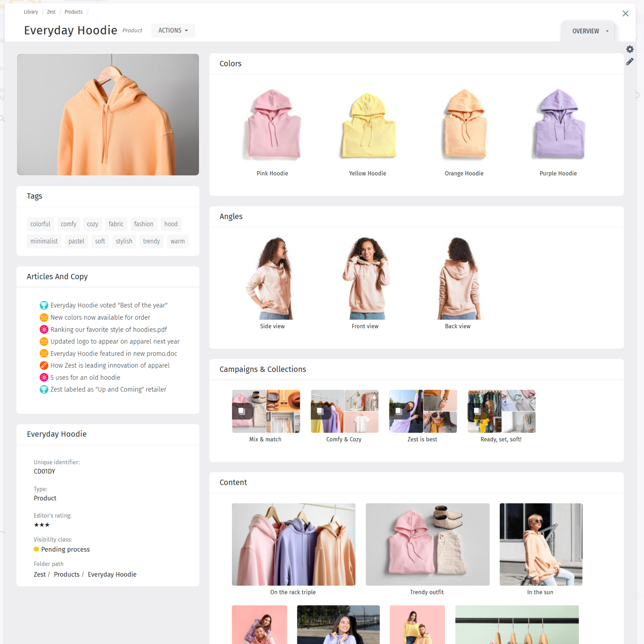
Task: Click collection stack icon on Mix & match
Action: coord(242,411)
